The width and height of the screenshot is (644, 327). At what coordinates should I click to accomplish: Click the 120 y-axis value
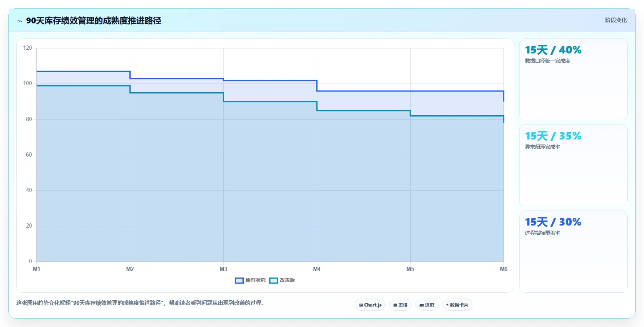pos(28,48)
